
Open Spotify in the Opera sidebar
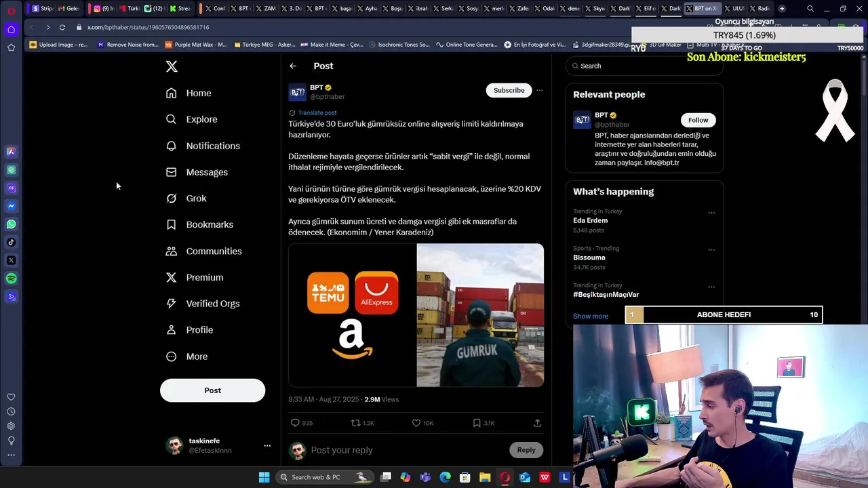[11, 279]
